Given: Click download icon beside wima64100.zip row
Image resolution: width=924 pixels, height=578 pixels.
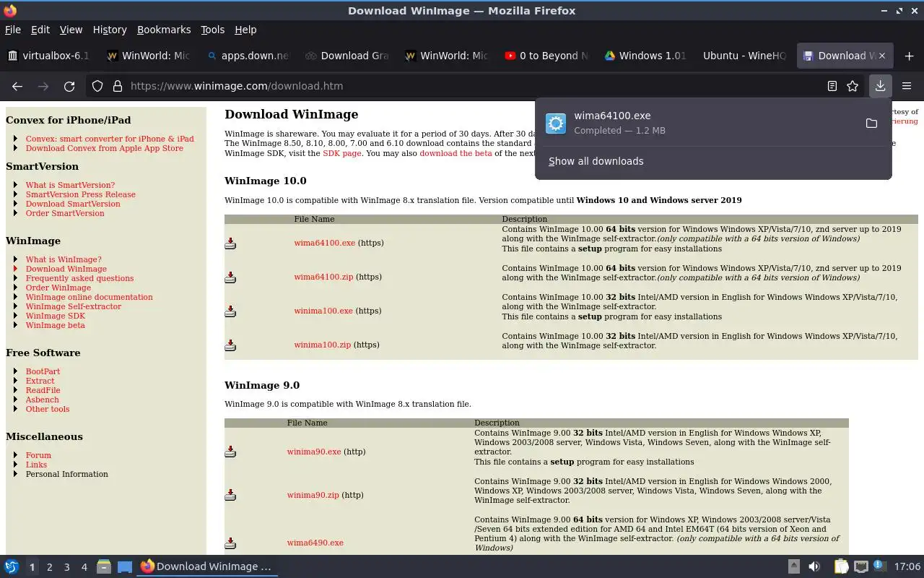Looking at the screenshot, I should click(230, 277).
